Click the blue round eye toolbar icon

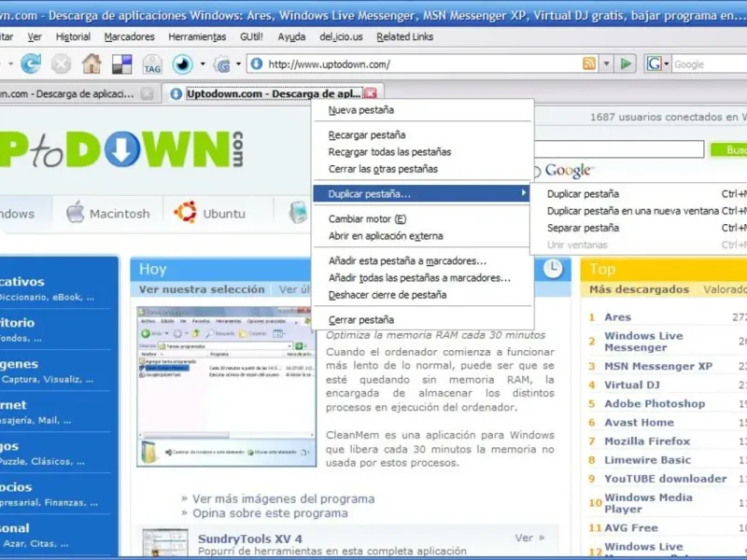coord(182,63)
